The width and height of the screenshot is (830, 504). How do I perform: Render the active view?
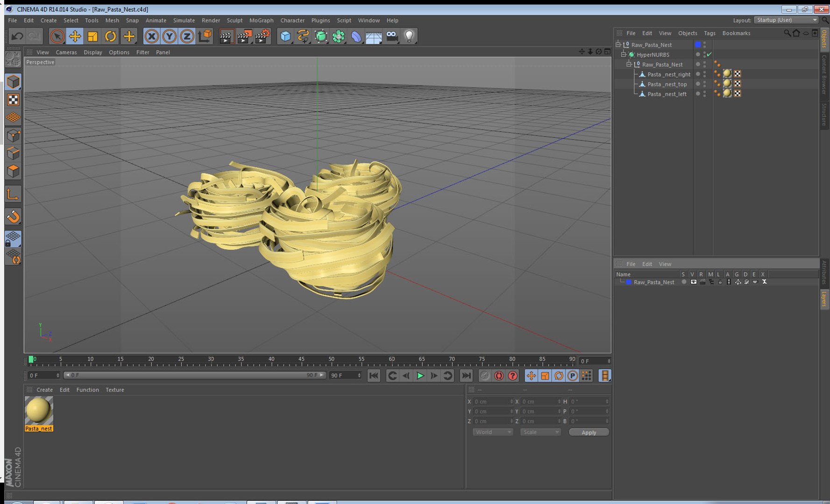[x=227, y=36]
